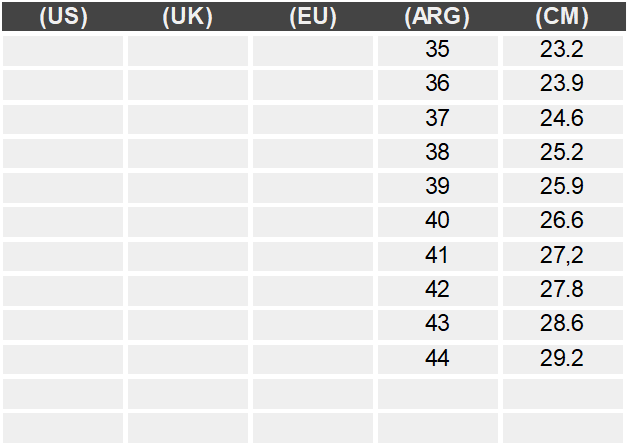Image resolution: width=627 pixels, height=447 pixels.
Task: Click the (EU) column header
Action: [313, 17]
